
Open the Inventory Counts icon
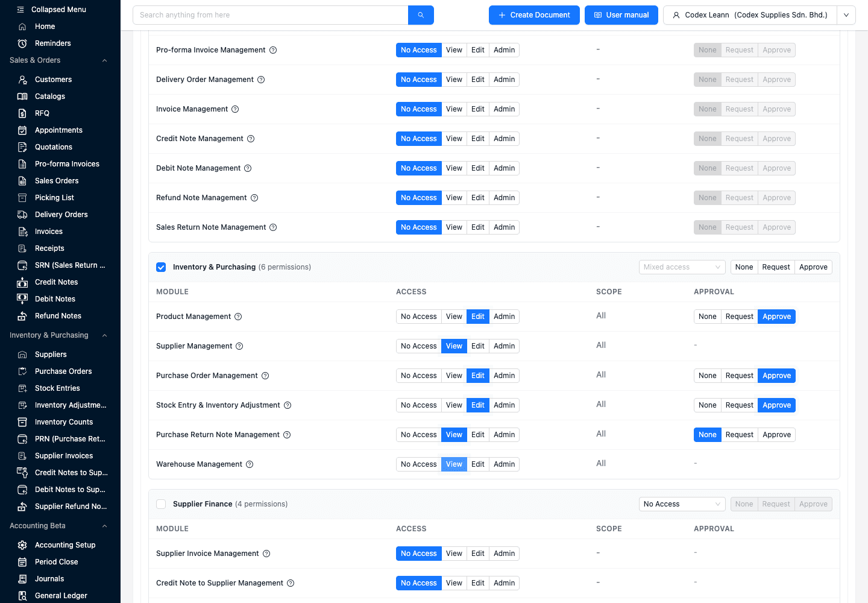tap(22, 422)
